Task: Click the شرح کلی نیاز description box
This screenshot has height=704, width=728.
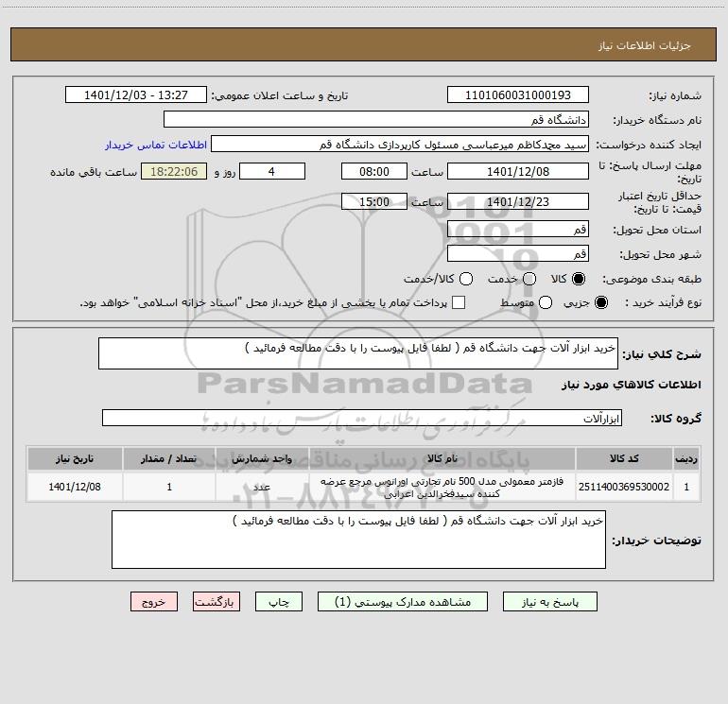Action: click(x=358, y=353)
